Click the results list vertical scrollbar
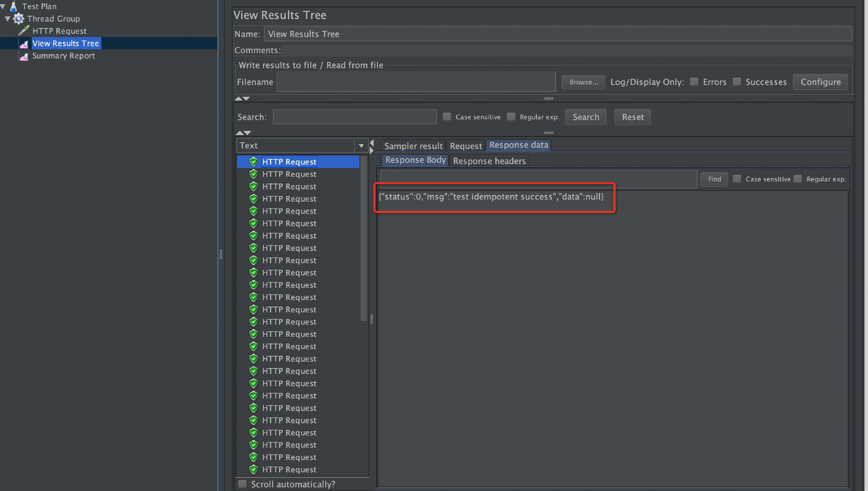 pos(363,238)
